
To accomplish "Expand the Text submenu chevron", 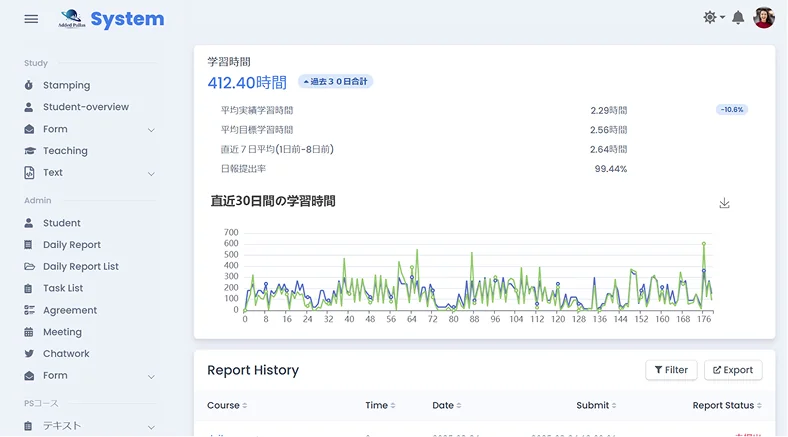I will pyautogui.click(x=151, y=174).
